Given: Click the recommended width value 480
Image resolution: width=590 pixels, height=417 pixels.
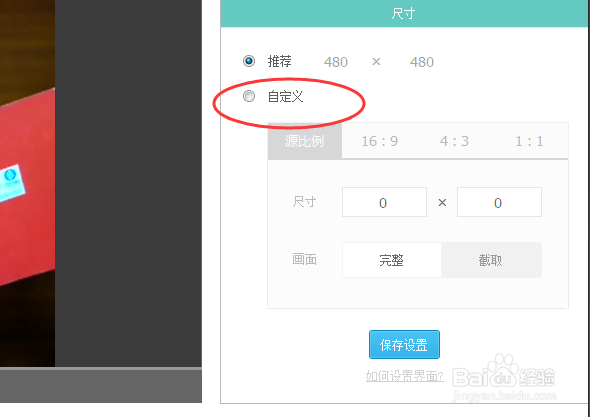Looking at the screenshot, I should coord(336,62).
